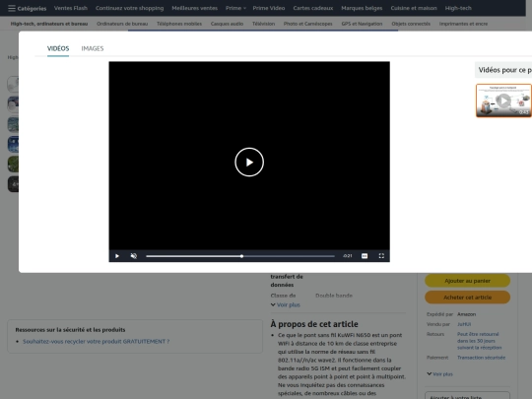
Task: Click Ajouter à votre liste button
Action: (467, 396)
